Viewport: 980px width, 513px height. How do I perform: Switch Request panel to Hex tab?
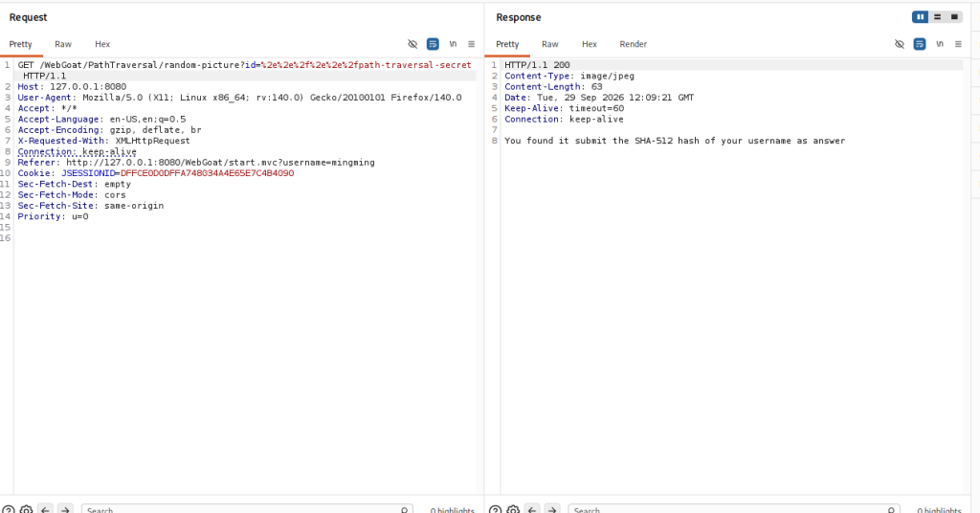point(102,44)
